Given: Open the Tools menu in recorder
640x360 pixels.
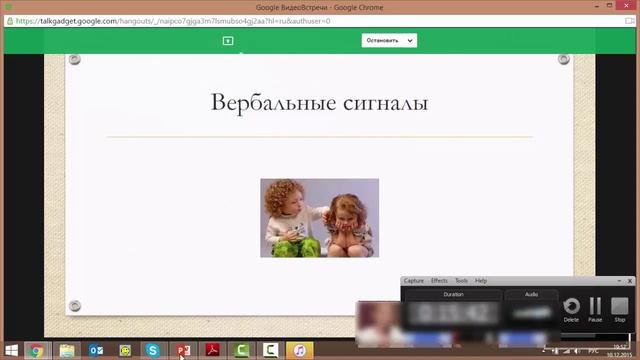Looking at the screenshot, I should 461,281.
